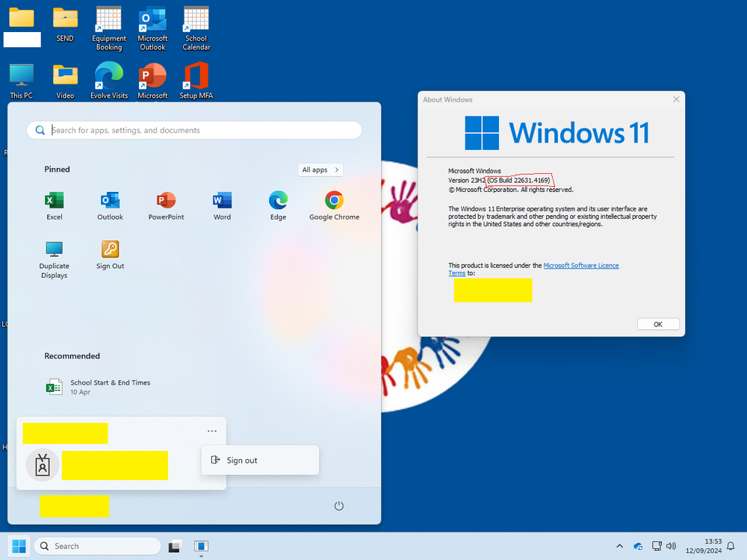Click Start menu search field

[194, 130]
